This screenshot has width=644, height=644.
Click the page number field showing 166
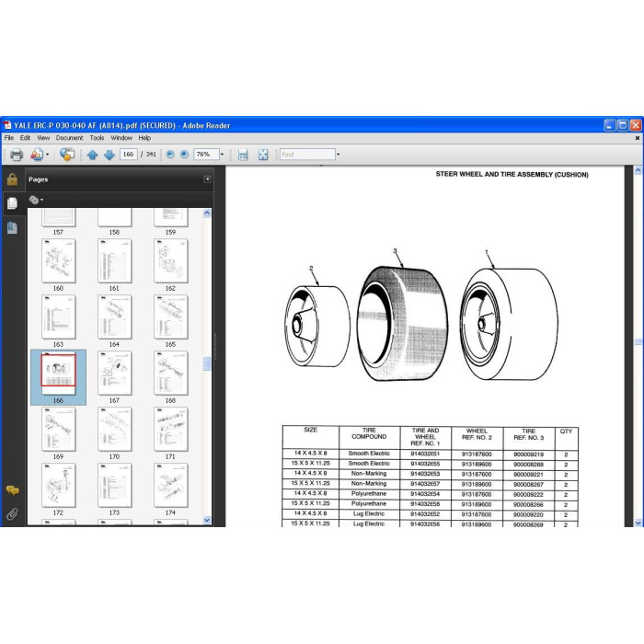(129, 154)
